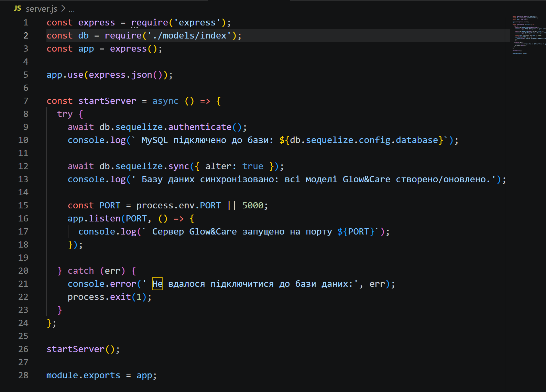Click line number 28 in the gutter
This screenshot has height=392, width=546.
coord(23,375)
